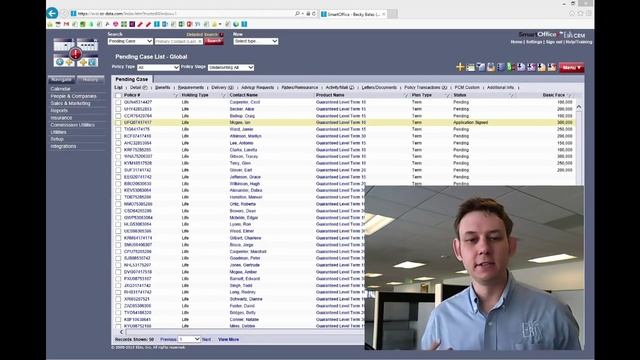Click the funnel filter toolbar icon
The image size is (640, 360).
pos(480,67)
